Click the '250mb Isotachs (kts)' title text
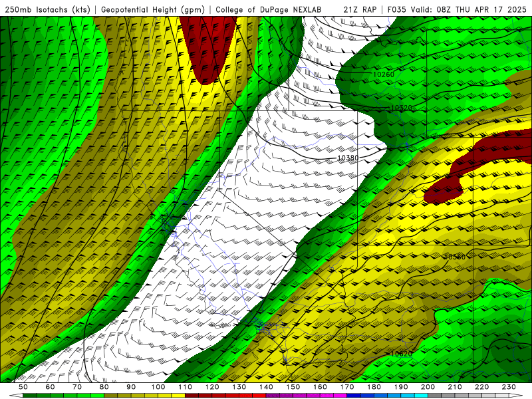 click(48, 10)
